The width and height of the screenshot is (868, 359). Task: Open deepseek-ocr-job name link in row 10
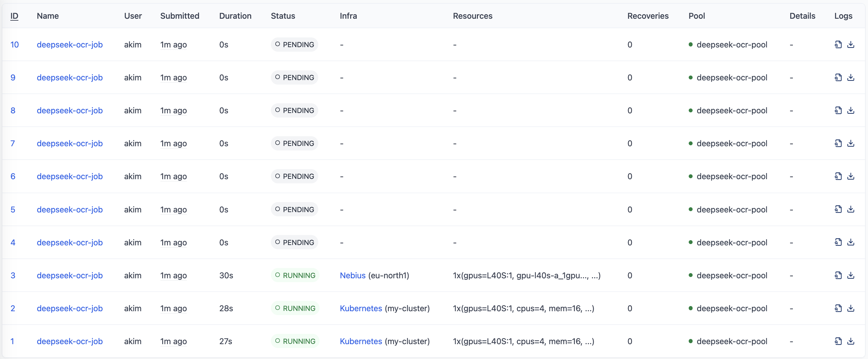70,44
